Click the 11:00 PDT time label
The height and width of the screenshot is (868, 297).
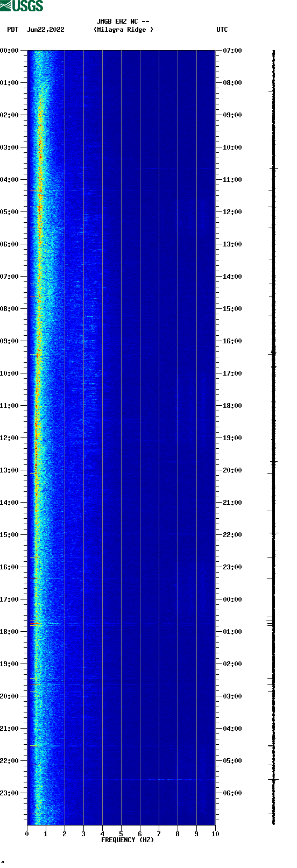(10, 406)
